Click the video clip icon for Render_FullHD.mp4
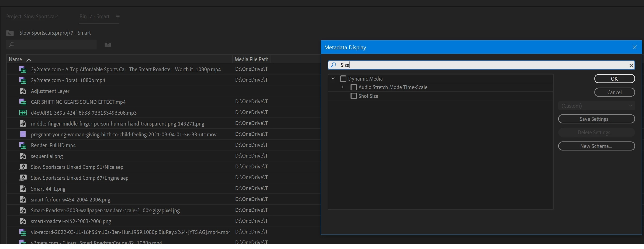644x249 pixels. (x=23, y=145)
